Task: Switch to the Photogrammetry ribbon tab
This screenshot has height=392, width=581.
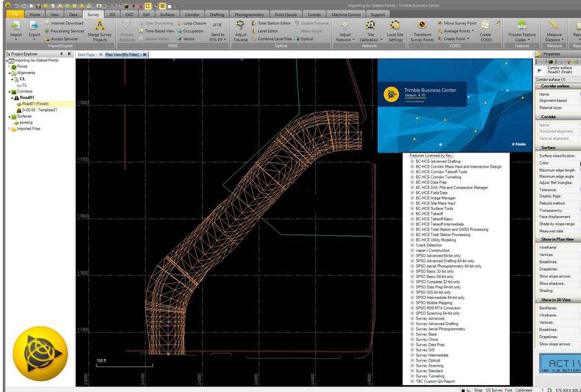Action: coord(249,14)
